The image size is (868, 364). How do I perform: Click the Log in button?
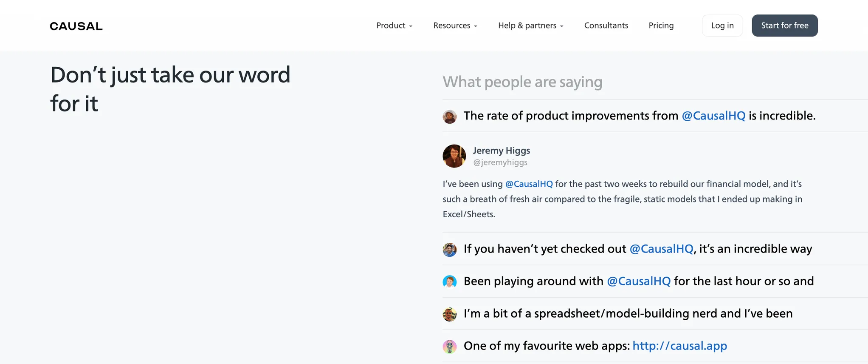[x=722, y=26]
